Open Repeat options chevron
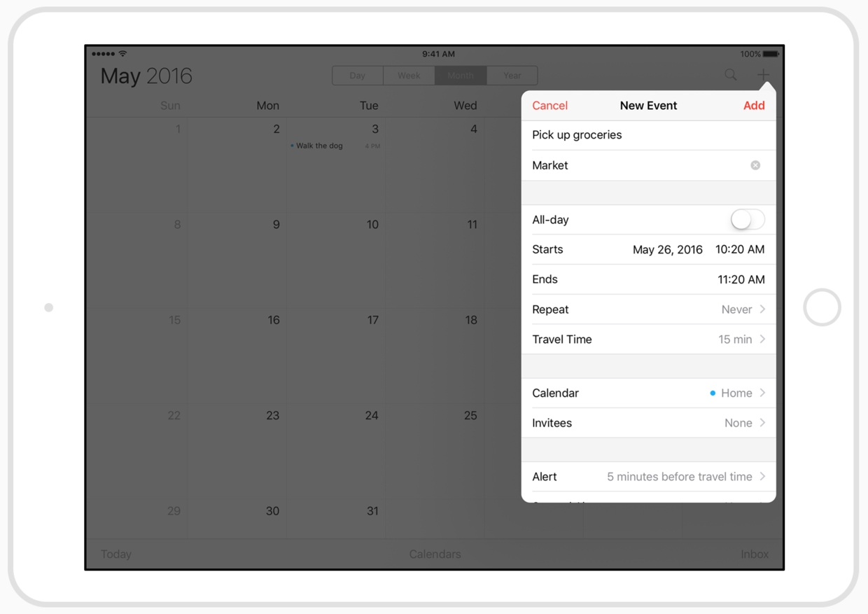Image resolution: width=868 pixels, height=614 pixels. (762, 309)
